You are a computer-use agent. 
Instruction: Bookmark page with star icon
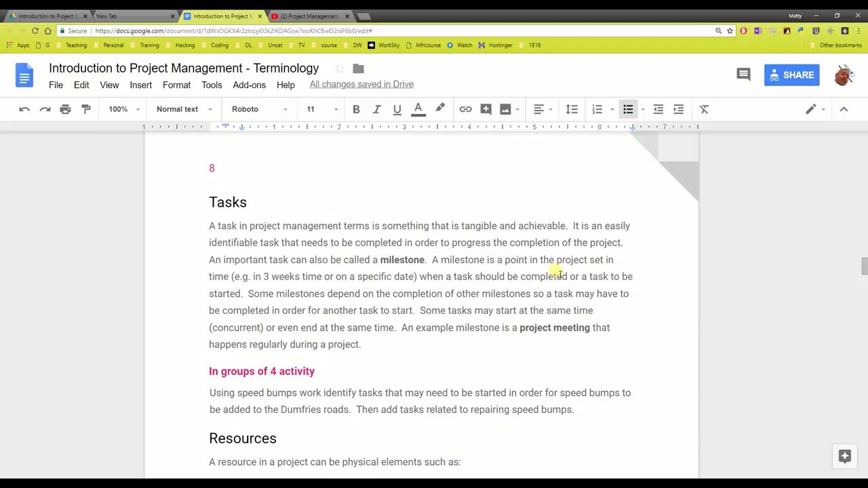click(730, 30)
